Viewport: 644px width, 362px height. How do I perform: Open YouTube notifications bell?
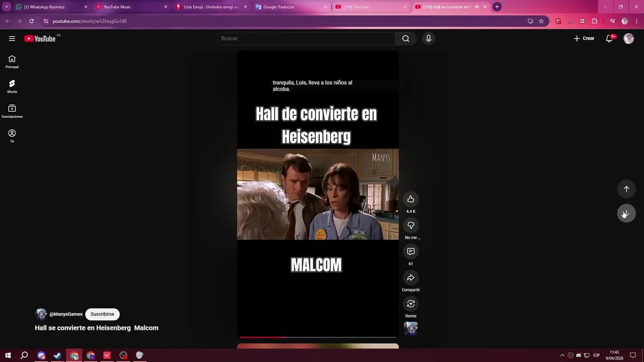click(610, 38)
